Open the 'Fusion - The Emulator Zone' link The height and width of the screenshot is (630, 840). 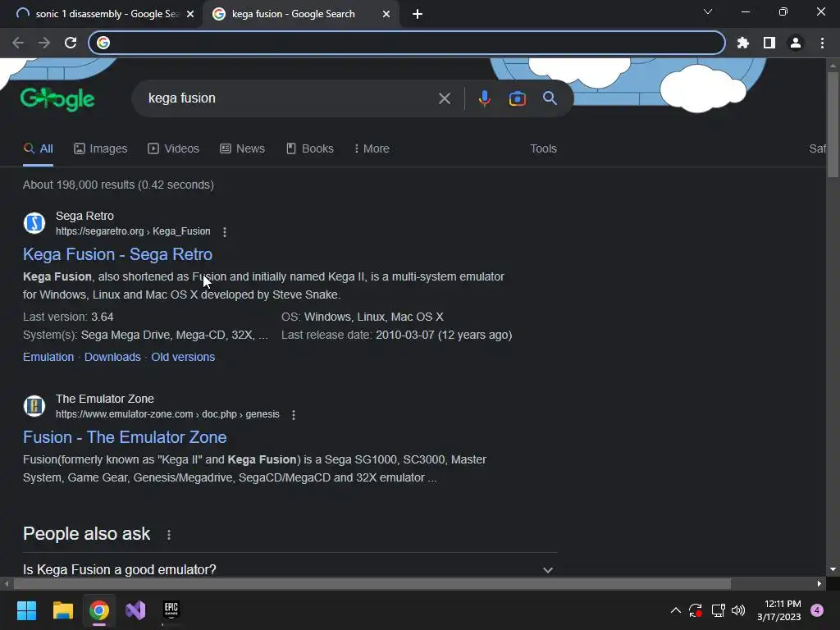point(125,438)
